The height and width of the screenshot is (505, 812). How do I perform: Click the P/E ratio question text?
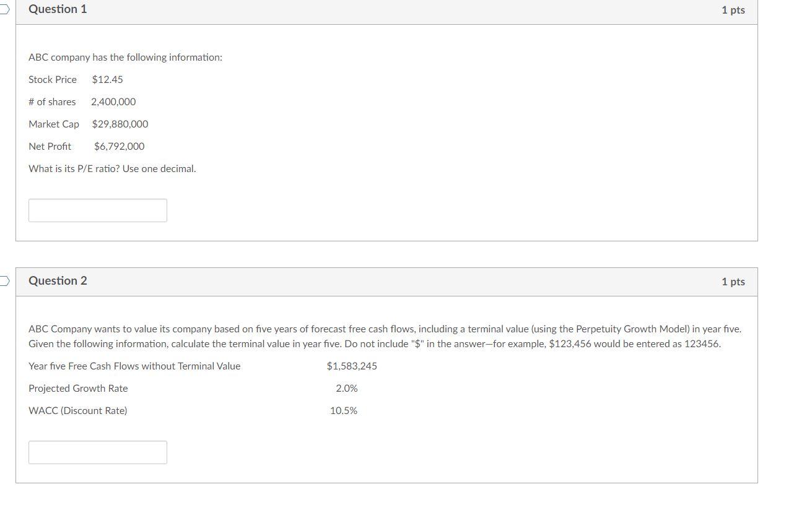(112, 168)
